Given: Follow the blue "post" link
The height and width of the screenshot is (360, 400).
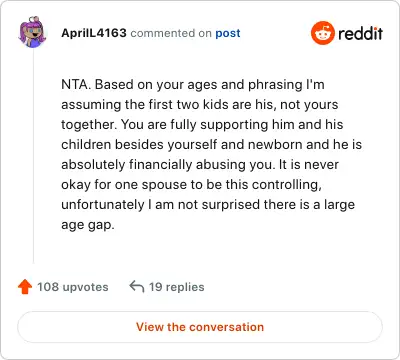Looking at the screenshot, I should pyautogui.click(x=228, y=33).
